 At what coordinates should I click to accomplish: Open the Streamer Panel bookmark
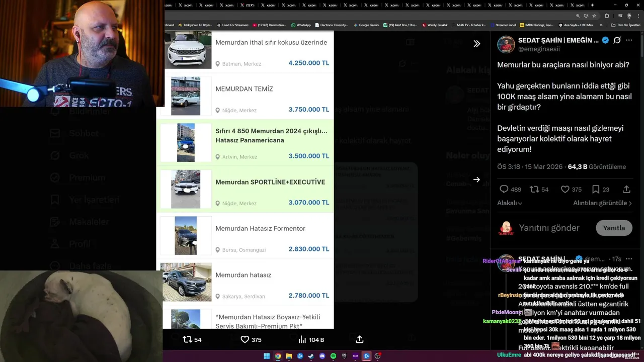tap(503, 25)
